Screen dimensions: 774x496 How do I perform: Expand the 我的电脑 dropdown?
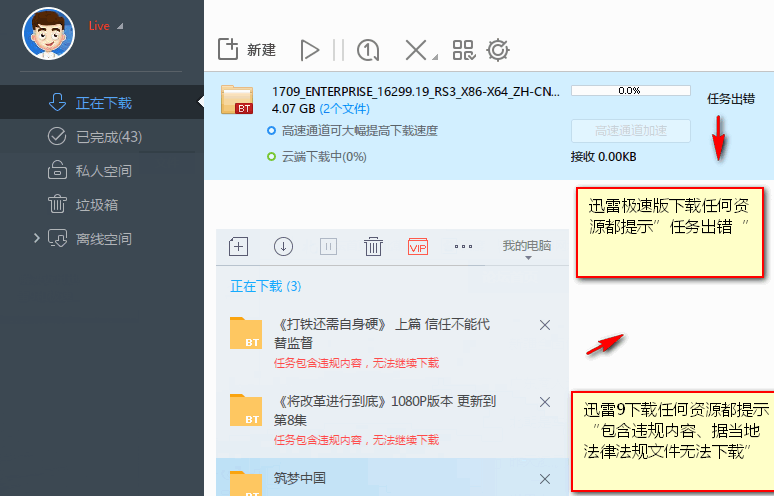click(527, 250)
